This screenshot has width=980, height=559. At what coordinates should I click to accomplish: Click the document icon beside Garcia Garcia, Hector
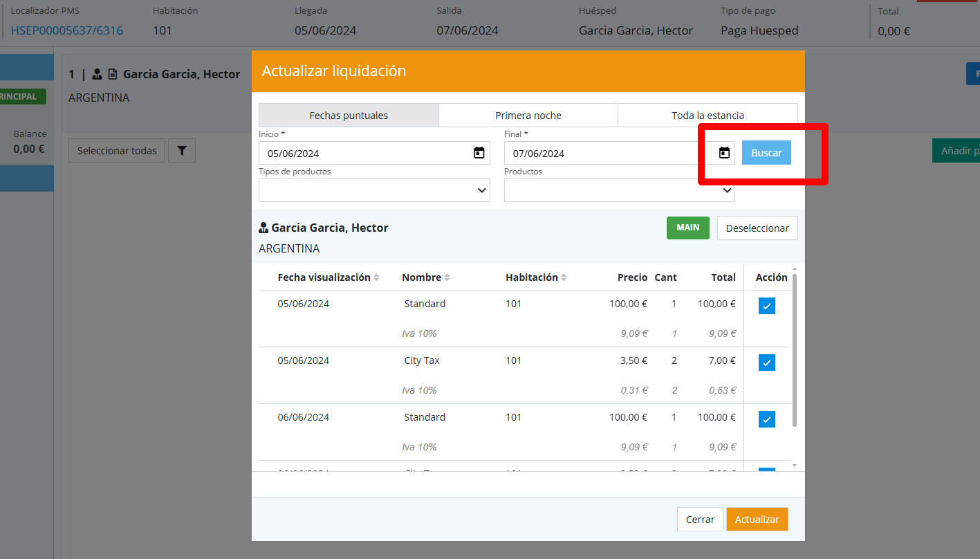113,74
